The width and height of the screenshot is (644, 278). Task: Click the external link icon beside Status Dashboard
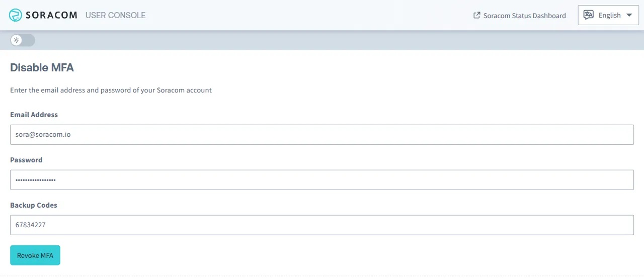click(x=477, y=16)
